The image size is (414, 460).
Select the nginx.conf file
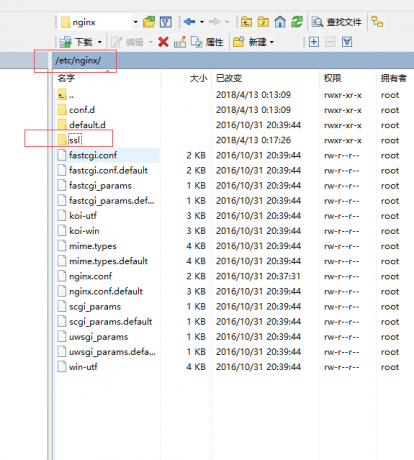point(90,276)
